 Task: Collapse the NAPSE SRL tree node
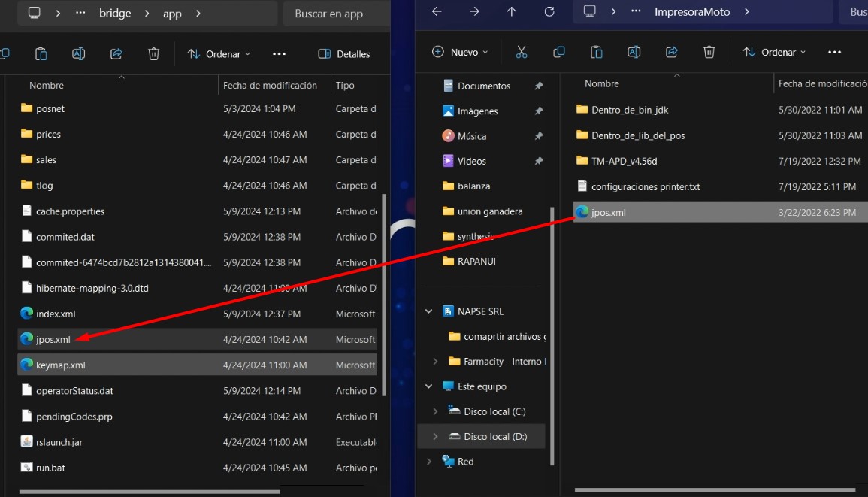429,311
